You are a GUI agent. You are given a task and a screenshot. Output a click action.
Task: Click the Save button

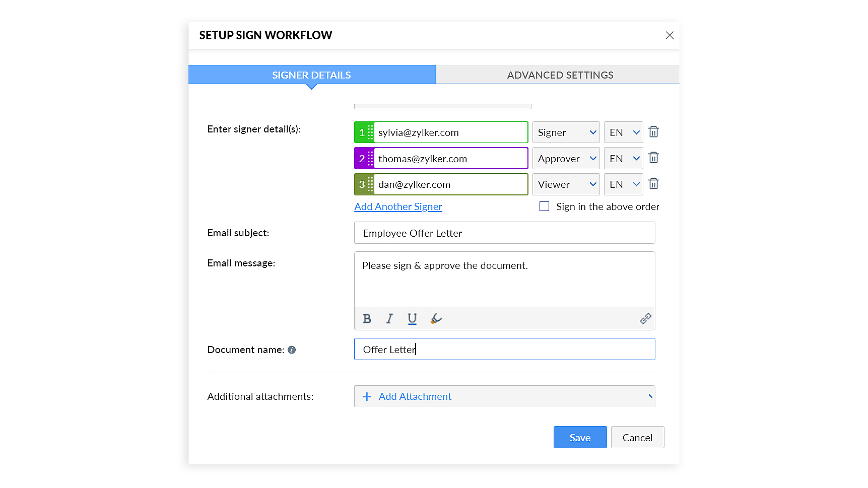[580, 437]
